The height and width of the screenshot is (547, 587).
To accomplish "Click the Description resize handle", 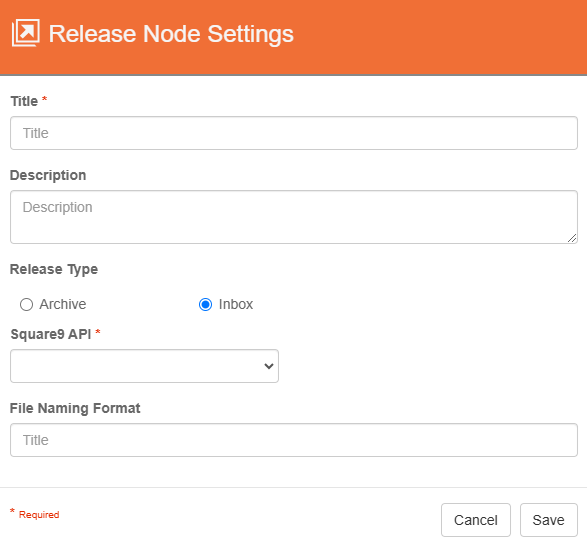I will tap(572, 238).
